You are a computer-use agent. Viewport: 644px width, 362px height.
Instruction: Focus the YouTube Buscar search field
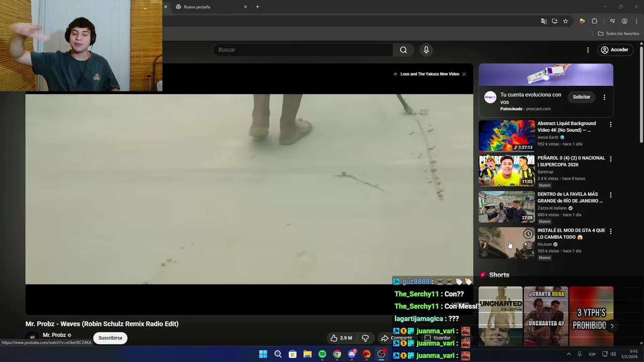click(x=303, y=50)
